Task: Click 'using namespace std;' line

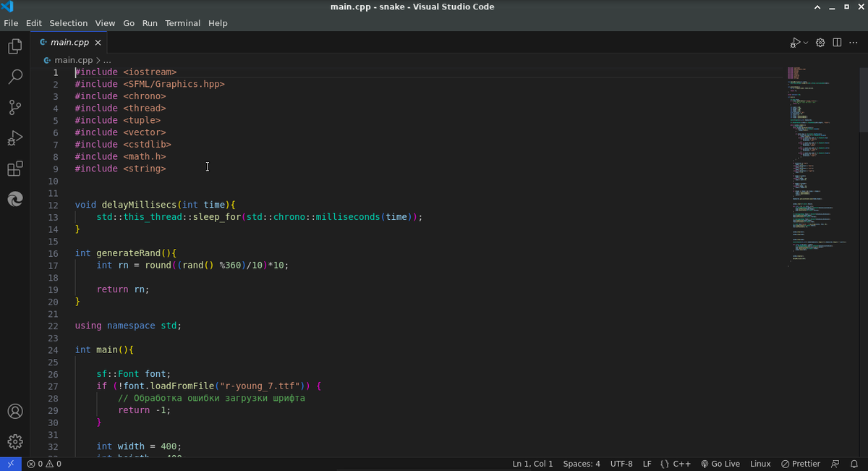Action: [x=128, y=326]
